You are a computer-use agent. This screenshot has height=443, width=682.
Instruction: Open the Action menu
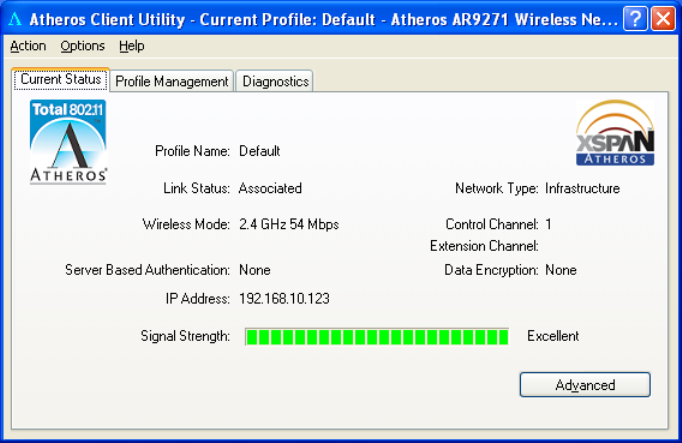[x=28, y=46]
